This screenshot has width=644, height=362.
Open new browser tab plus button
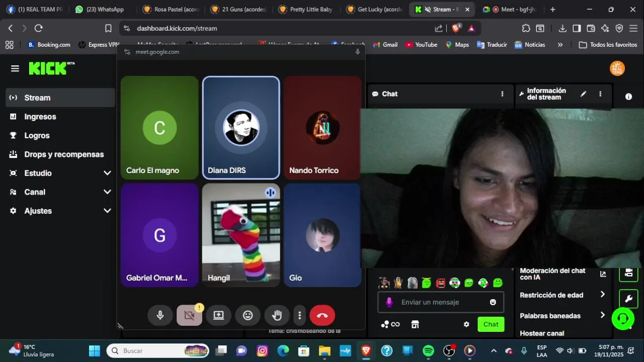click(553, 10)
